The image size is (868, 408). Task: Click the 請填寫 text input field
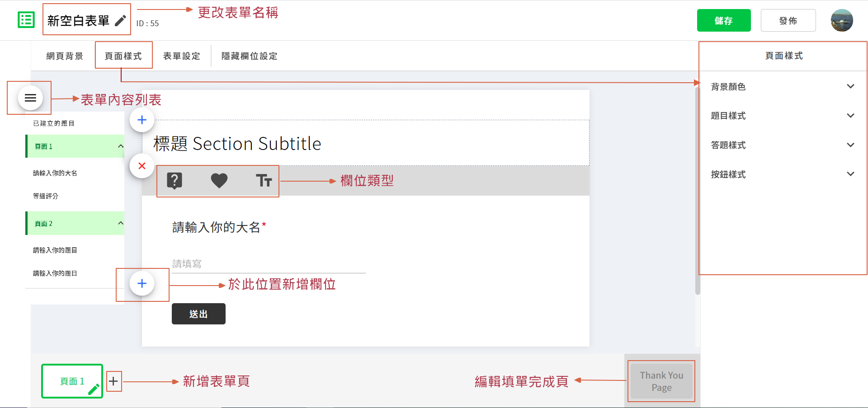point(269,264)
